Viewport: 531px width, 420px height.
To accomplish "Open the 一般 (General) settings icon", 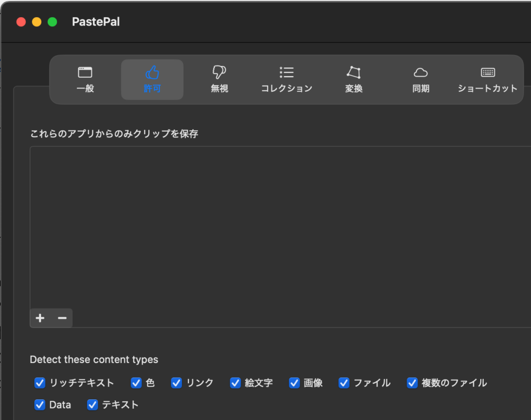I will click(x=85, y=73).
